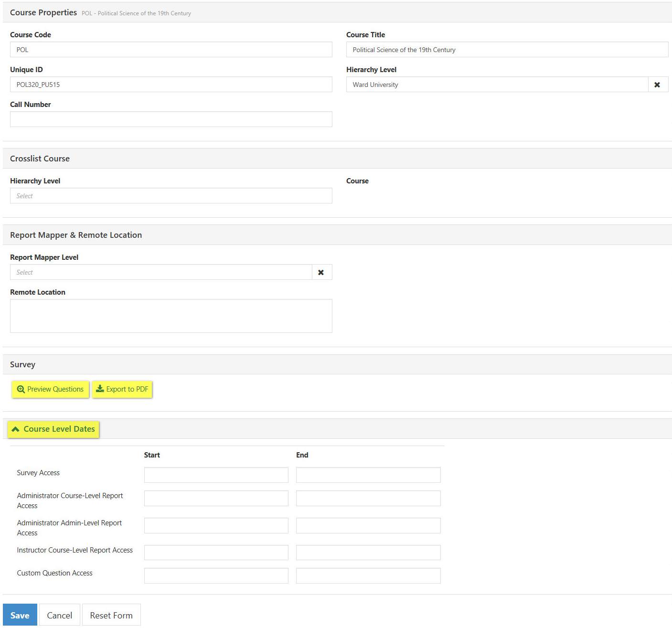This screenshot has width=672, height=628.
Task: Focus the Course Title field
Action: [x=507, y=50]
